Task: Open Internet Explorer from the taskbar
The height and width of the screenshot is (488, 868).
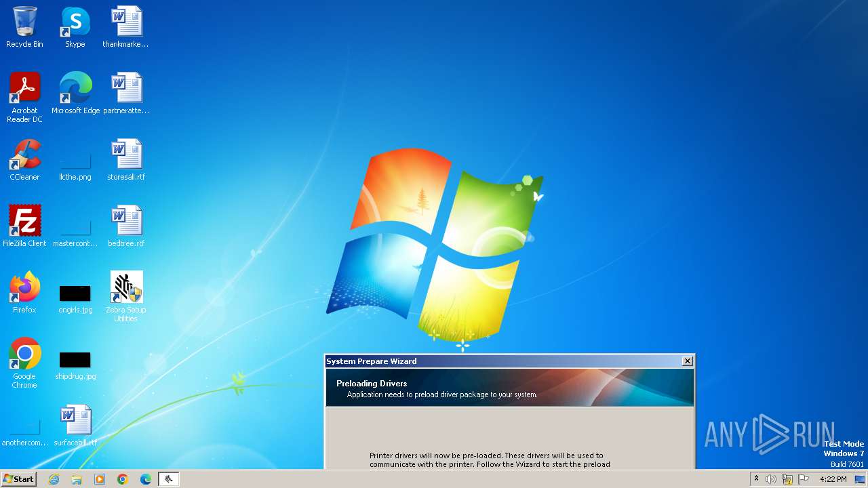Action: tap(54, 479)
